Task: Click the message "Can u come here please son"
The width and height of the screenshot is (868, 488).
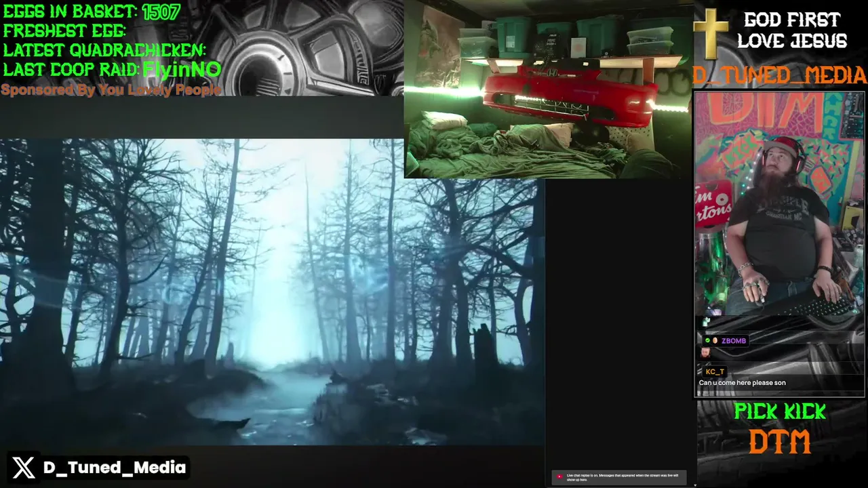Action: (x=742, y=383)
